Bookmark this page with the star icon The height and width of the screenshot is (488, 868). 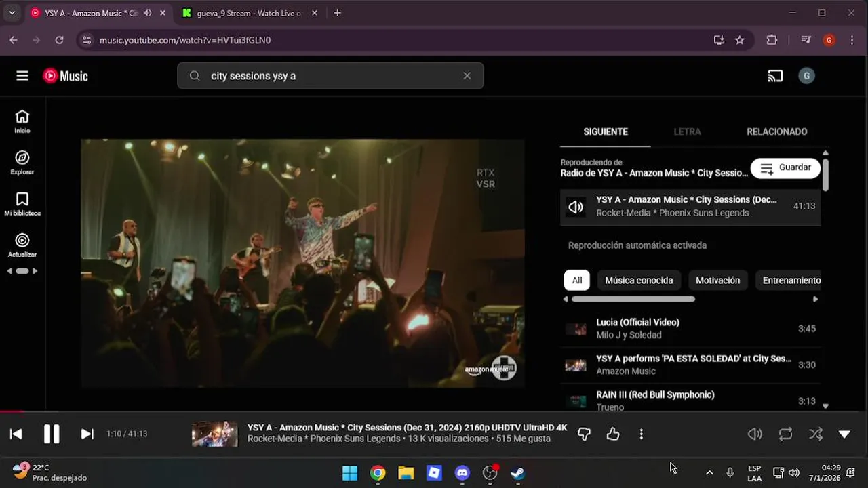pos(739,40)
